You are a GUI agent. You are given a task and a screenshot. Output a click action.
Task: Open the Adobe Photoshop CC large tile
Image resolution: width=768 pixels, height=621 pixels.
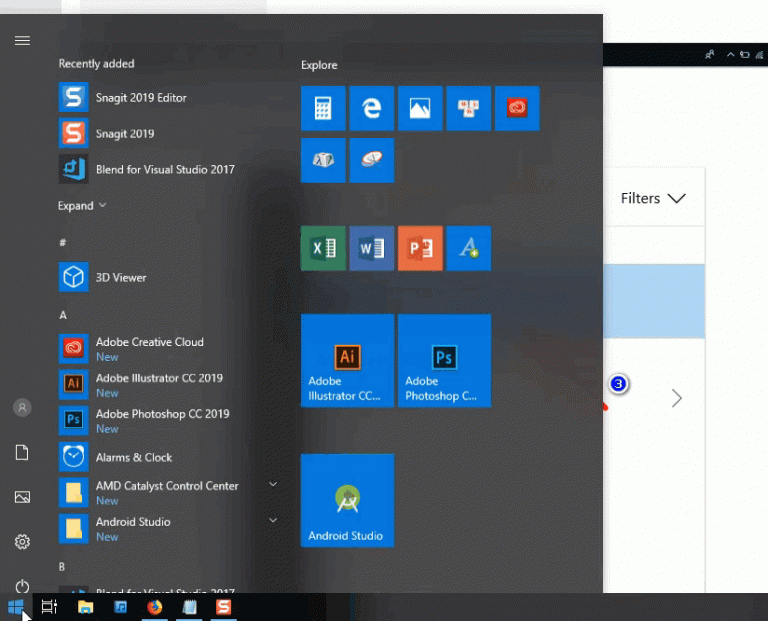[x=444, y=360]
